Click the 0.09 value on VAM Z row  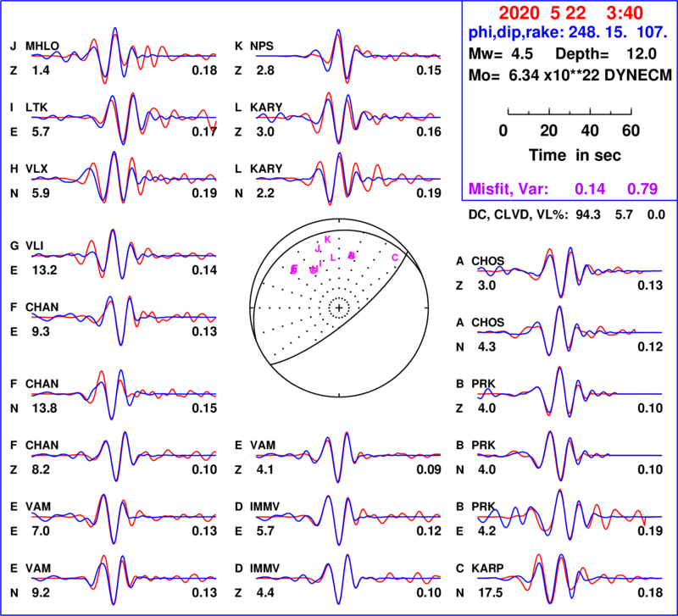pos(429,470)
